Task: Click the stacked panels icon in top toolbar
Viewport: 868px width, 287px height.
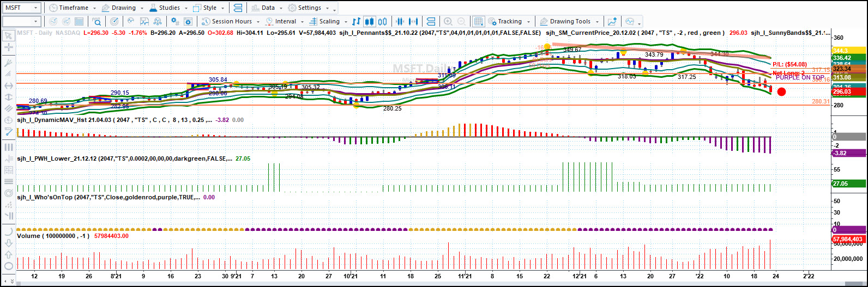Action: click(x=238, y=8)
